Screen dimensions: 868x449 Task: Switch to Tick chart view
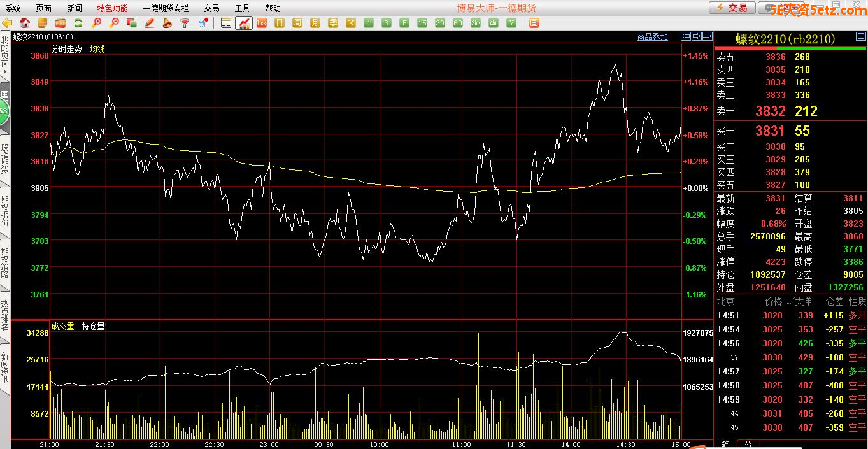(262, 23)
